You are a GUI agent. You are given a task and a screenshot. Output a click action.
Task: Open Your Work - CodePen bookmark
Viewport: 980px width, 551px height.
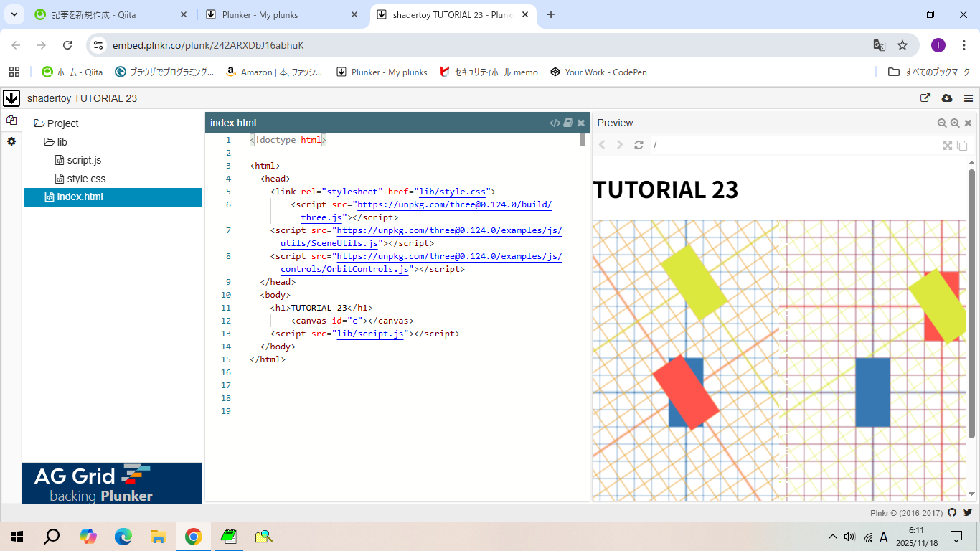(598, 72)
